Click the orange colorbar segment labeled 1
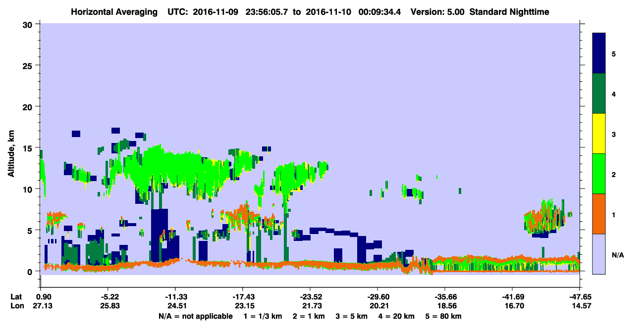Screen dimensions: 644x330 point(599,214)
